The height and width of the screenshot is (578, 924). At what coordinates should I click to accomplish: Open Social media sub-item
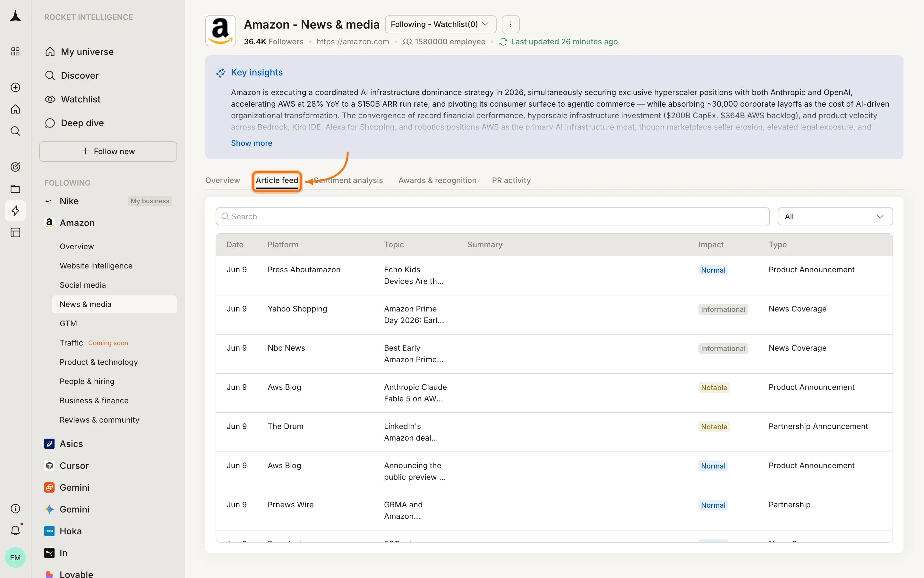(82, 285)
